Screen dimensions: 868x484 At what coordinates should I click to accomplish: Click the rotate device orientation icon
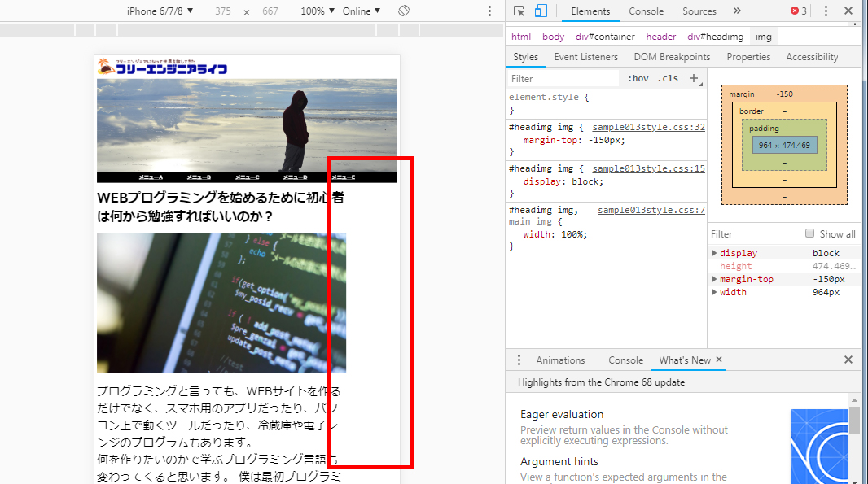[x=404, y=11]
